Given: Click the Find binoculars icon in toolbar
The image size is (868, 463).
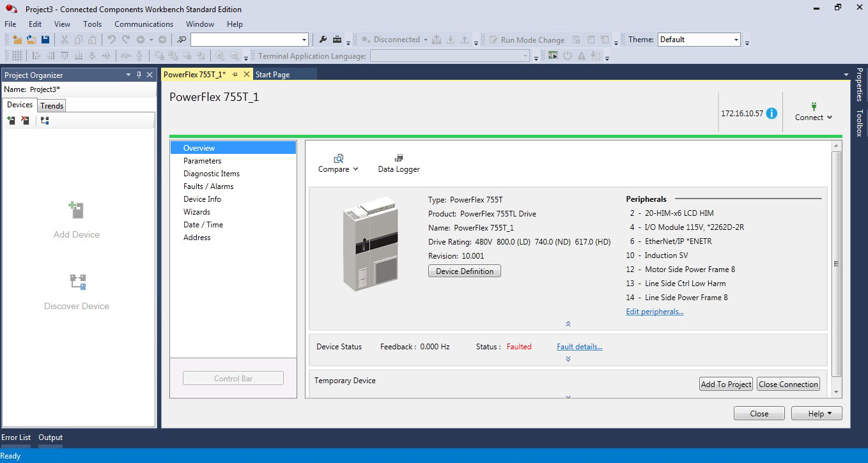Looking at the screenshot, I should point(182,40).
